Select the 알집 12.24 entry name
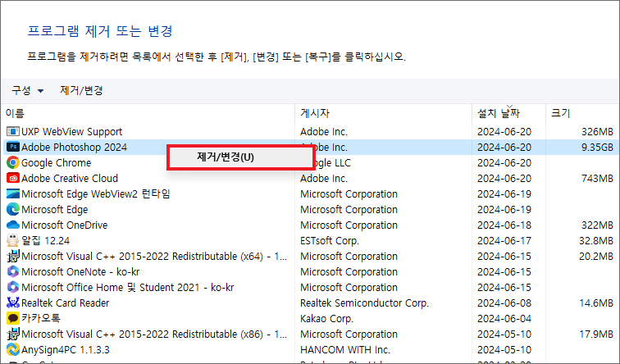 coord(45,241)
